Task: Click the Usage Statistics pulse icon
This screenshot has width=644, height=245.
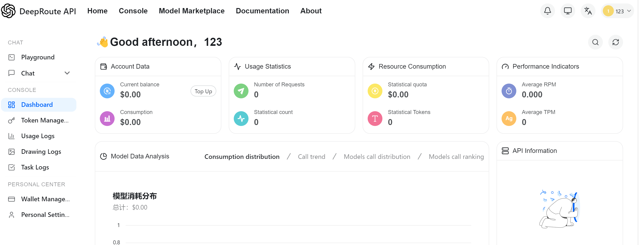Action: (237, 67)
